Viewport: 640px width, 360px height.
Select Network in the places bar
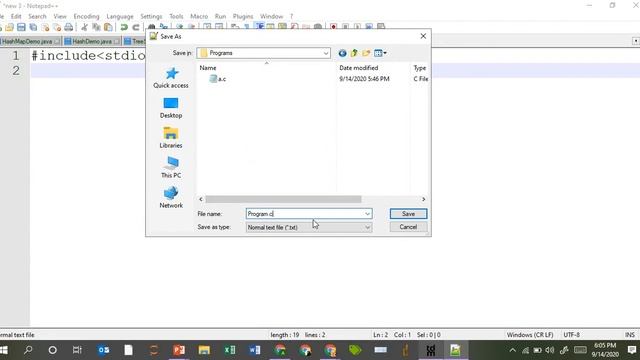pyautogui.click(x=171, y=198)
